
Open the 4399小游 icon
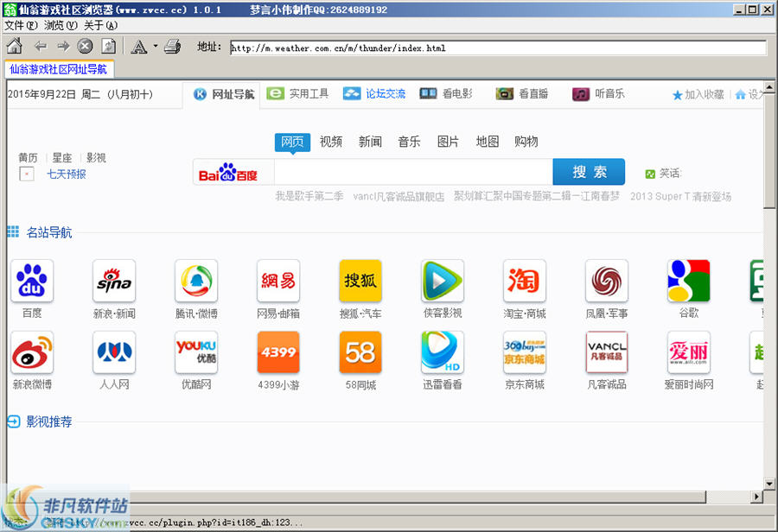[278, 352]
